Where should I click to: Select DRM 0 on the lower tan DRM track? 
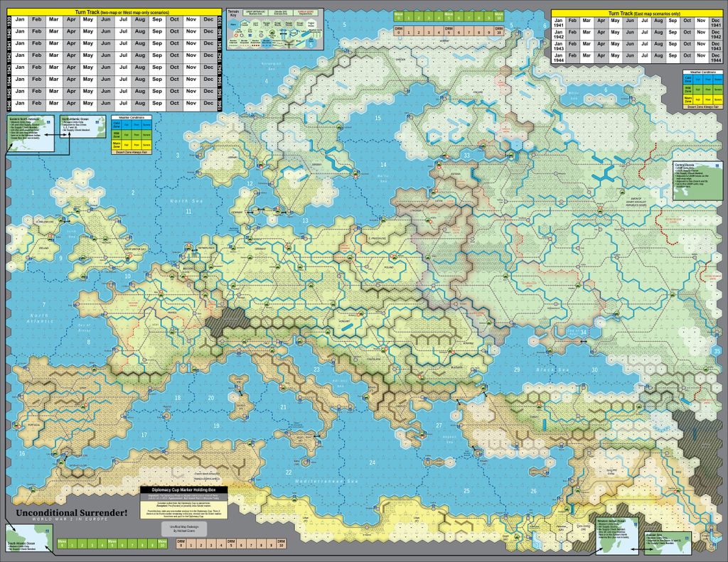(180, 544)
